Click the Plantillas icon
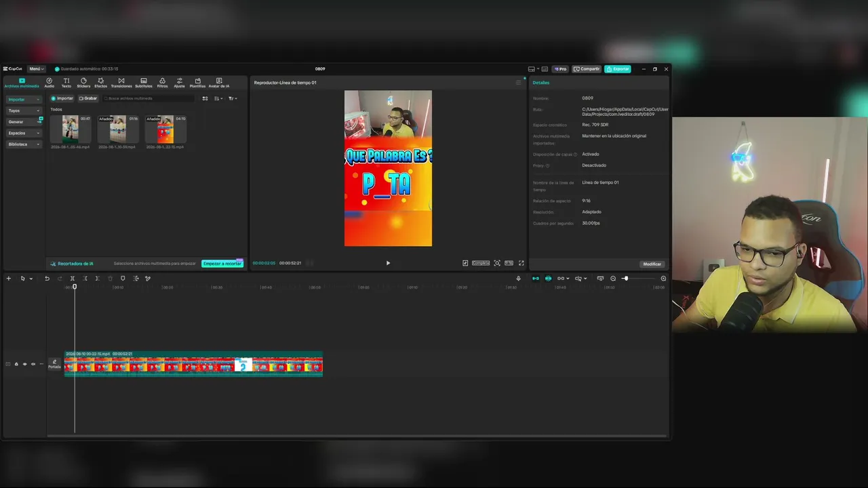This screenshot has height=488, width=868. coord(197,83)
